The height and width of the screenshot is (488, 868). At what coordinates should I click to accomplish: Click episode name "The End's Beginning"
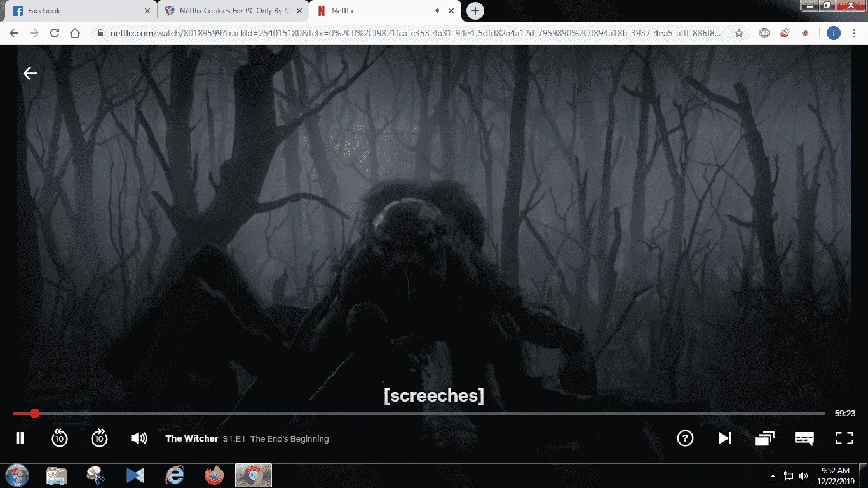pyautogui.click(x=290, y=438)
